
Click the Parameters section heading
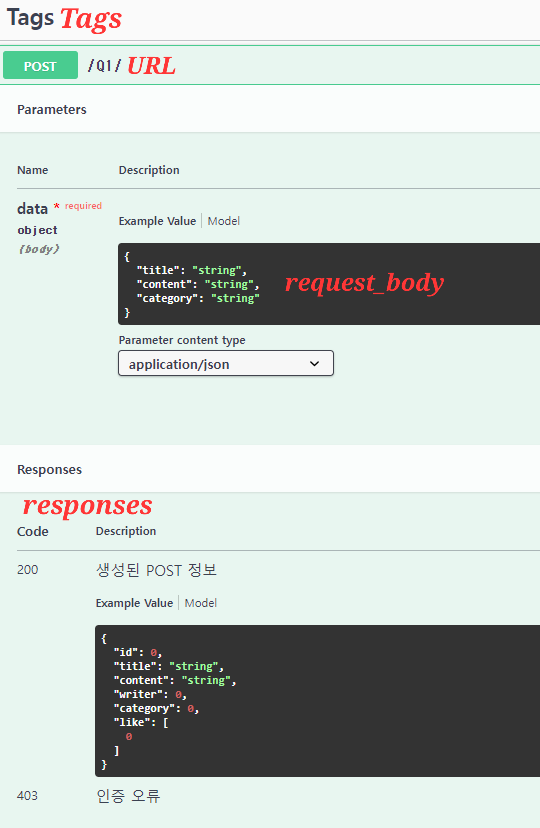click(x=52, y=109)
